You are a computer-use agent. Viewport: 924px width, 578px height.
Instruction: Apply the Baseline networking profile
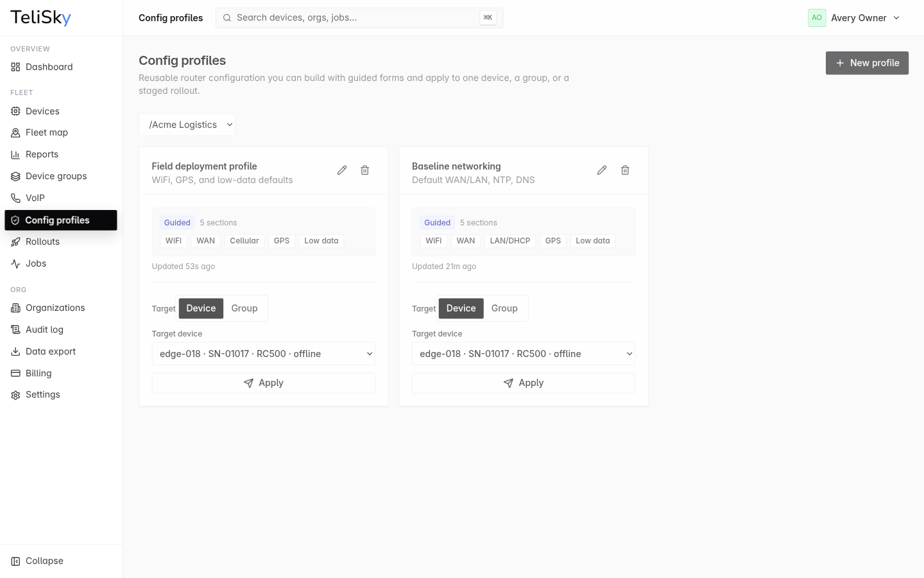tap(524, 383)
